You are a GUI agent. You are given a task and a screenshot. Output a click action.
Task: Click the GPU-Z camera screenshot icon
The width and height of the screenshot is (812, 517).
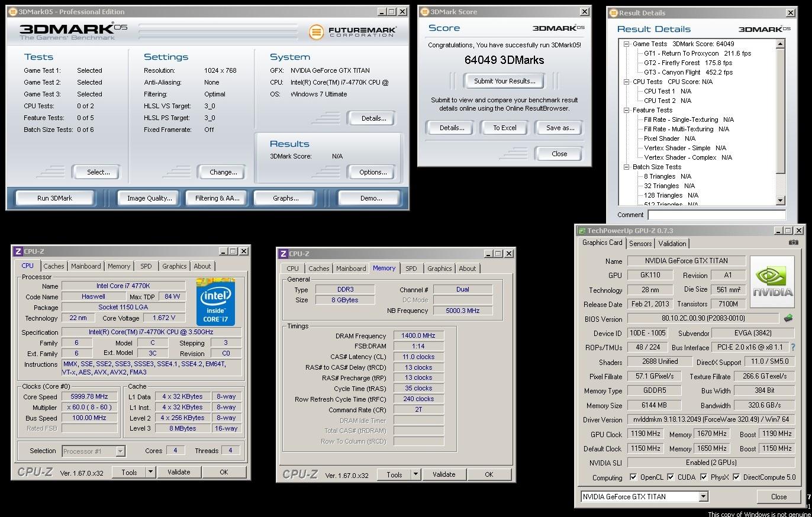point(794,243)
